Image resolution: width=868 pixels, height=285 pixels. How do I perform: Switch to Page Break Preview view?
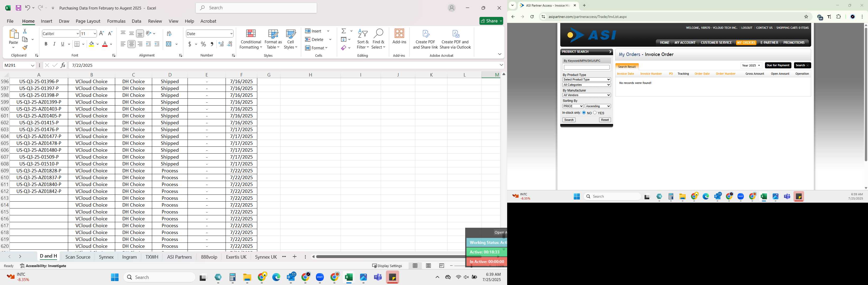pyautogui.click(x=441, y=265)
